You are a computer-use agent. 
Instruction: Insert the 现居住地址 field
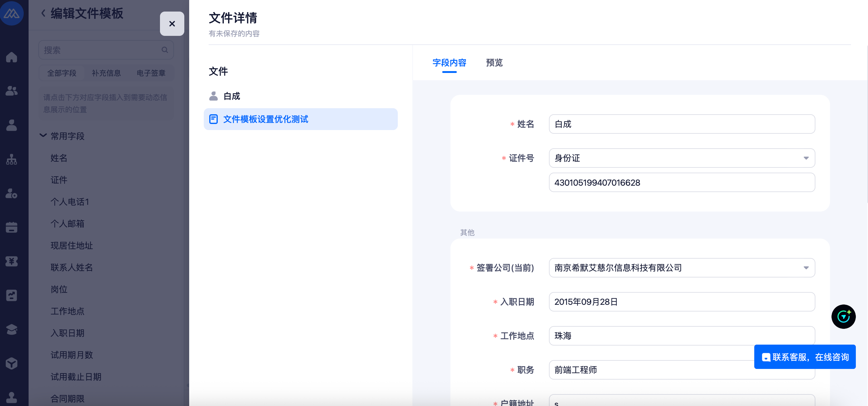(72, 246)
